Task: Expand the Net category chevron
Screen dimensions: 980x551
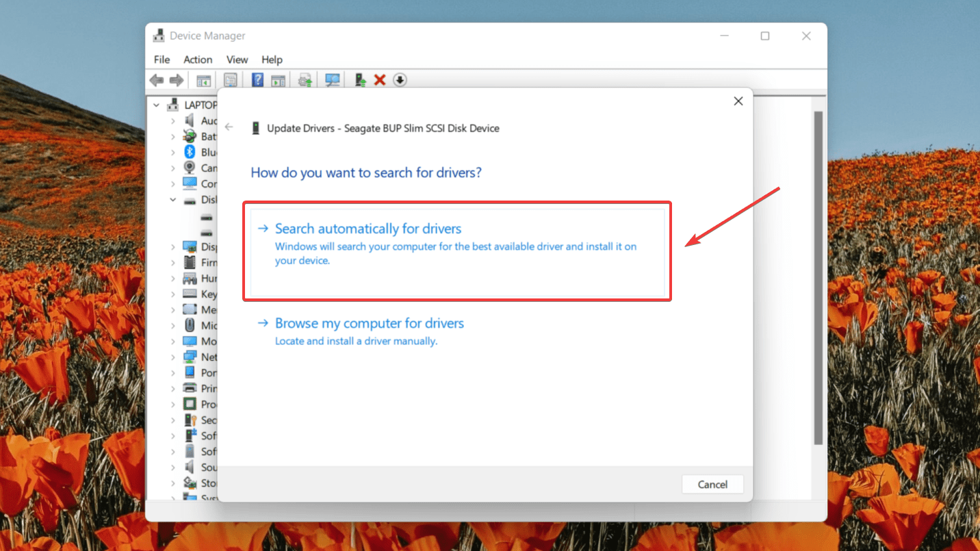Action: (x=173, y=357)
